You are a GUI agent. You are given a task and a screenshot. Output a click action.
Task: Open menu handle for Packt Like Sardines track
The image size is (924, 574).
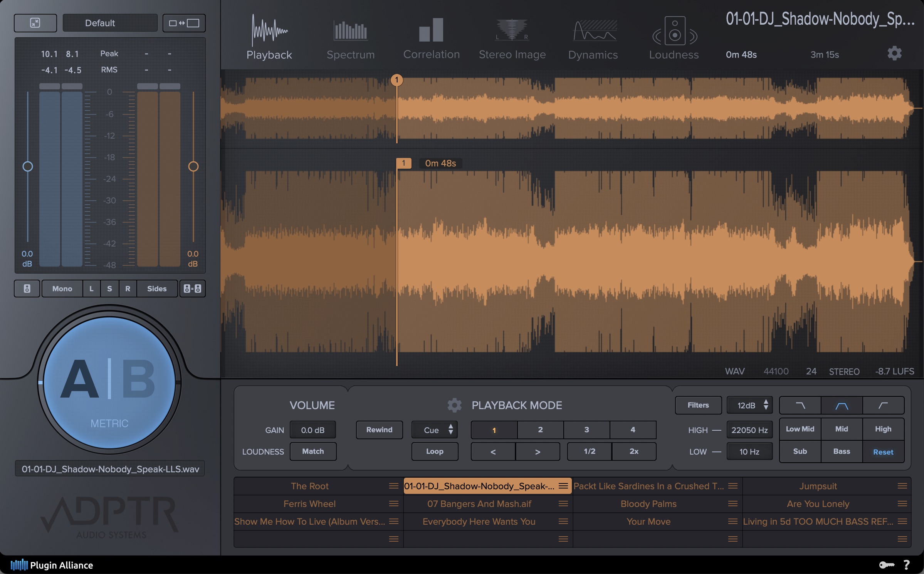(732, 486)
